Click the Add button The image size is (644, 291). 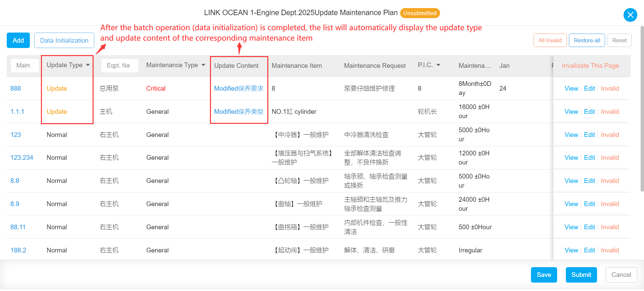[x=18, y=40]
